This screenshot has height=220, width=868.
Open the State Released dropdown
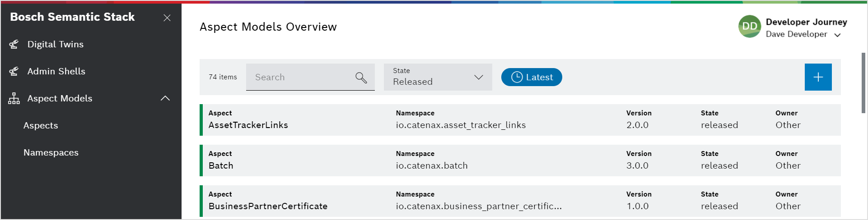click(x=438, y=77)
